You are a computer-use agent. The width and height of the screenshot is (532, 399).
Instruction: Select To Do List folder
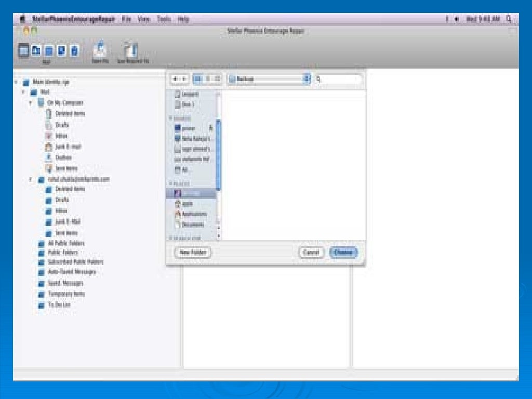click(x=54, y=304)
